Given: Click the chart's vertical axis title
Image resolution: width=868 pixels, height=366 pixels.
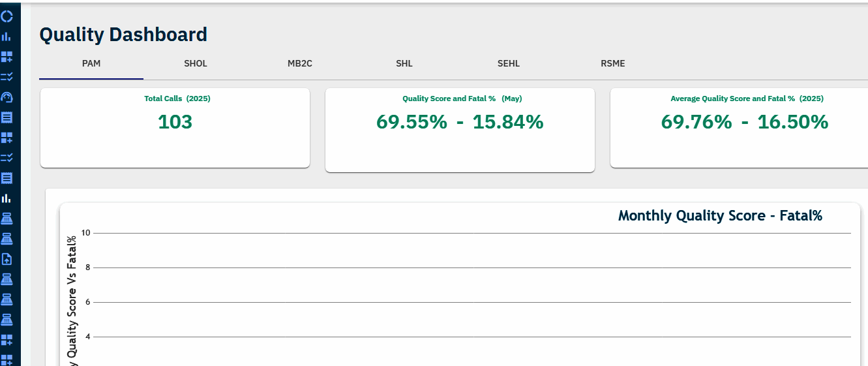Looking at the screenshot, I should 72,300.
